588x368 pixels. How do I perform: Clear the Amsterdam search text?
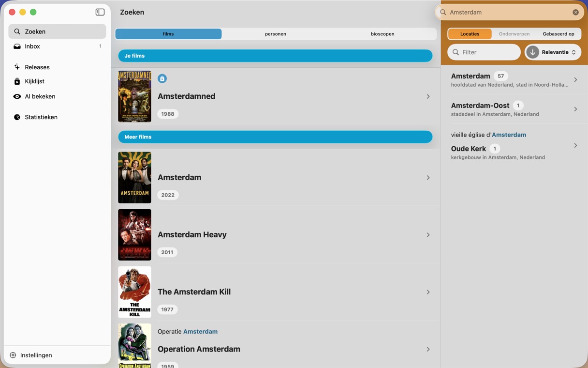coord(575,13)
